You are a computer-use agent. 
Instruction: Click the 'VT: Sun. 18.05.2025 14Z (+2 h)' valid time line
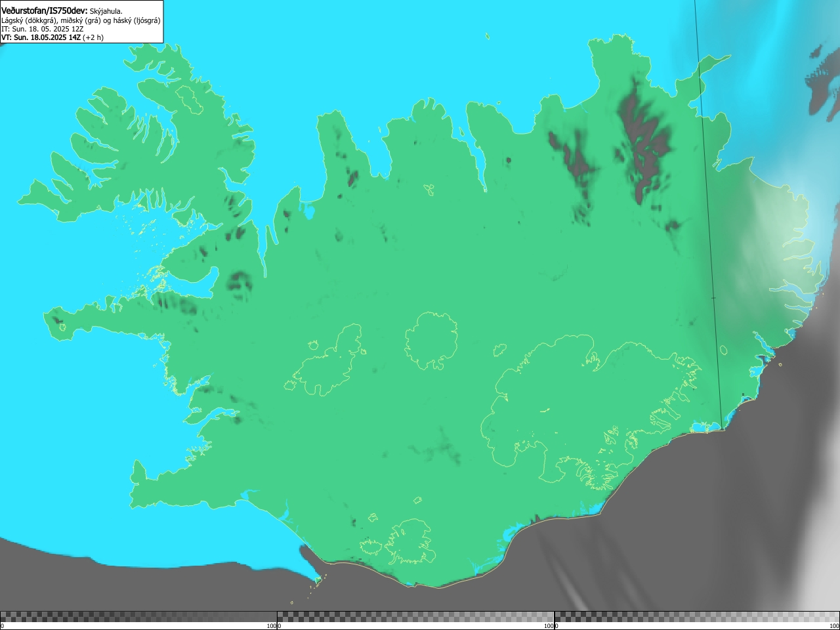(52, 37)
